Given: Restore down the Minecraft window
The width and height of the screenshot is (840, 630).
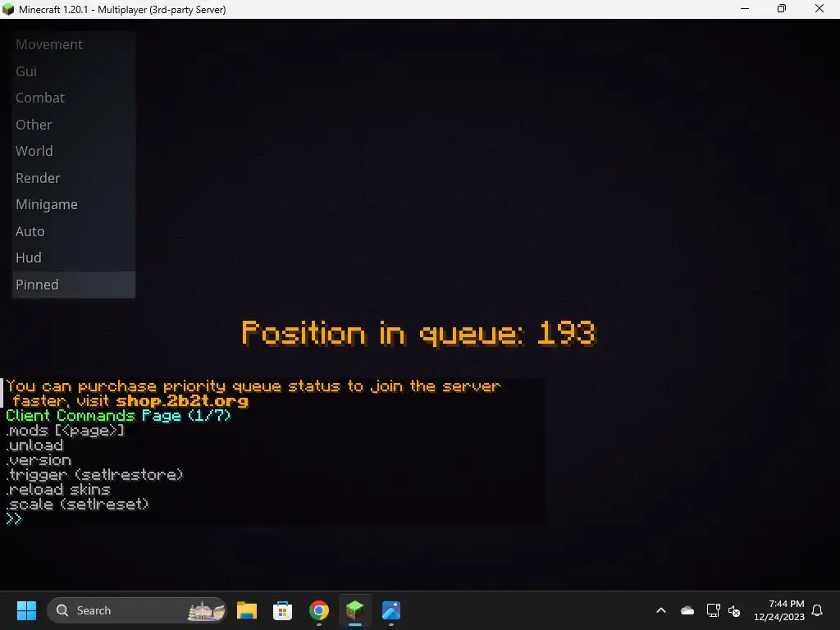Looking at the screenshot, I should pos(782,9).
